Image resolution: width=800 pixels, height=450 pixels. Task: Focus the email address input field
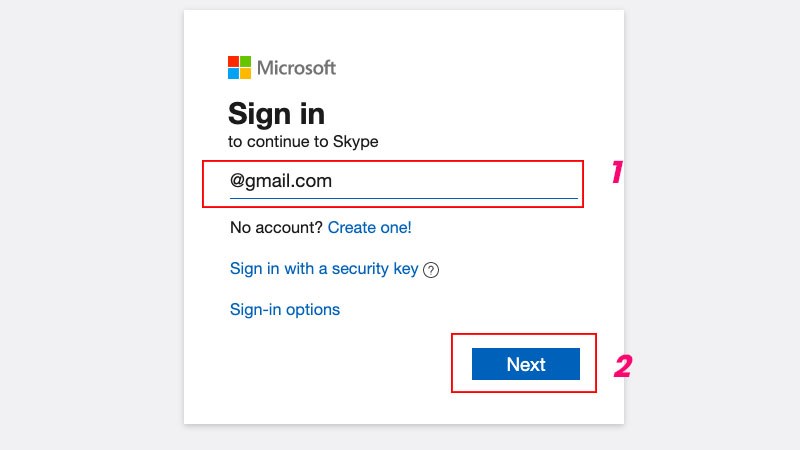403,182
